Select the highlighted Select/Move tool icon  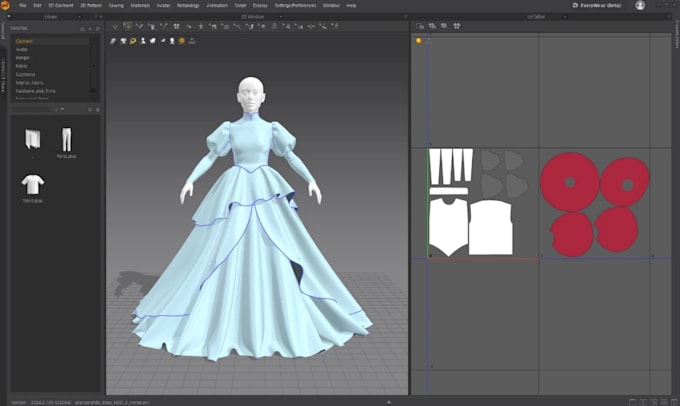tap(128, 26)
